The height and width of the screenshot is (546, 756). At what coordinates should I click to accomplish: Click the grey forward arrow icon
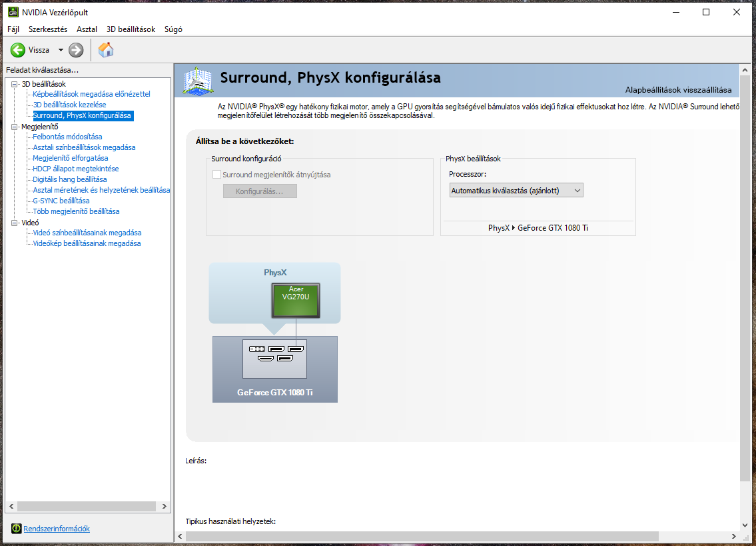click(x=76, y=50)
